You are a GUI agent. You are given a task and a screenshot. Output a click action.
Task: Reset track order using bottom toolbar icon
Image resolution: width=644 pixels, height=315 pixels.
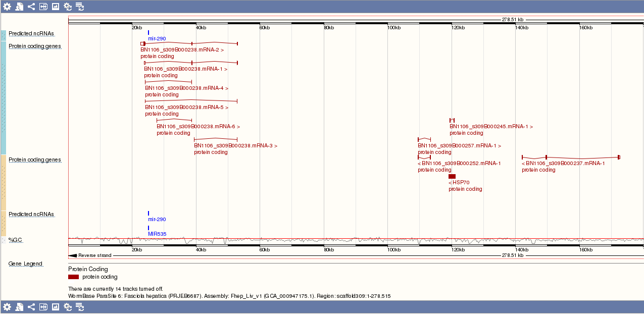click(x=80, y=307)
